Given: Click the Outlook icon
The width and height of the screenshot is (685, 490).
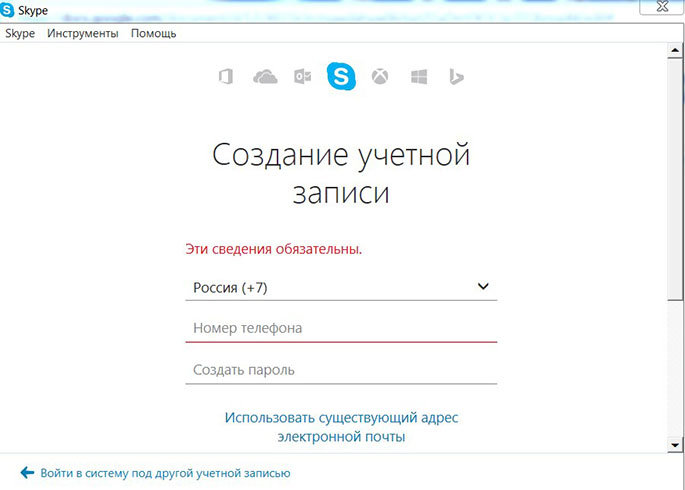Looking at the screenshot, I should pyautogui.click(x=303, y=77).
